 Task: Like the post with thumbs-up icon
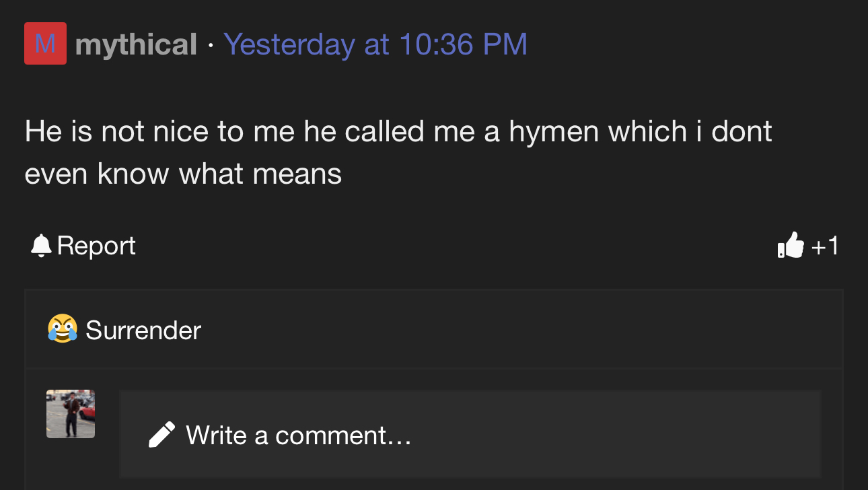pos(791,246)
